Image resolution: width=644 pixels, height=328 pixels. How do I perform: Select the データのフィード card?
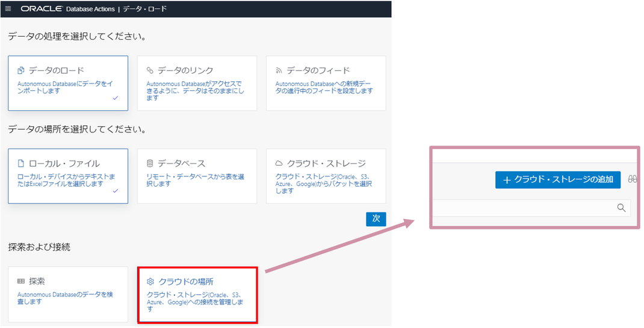tap(326, 83)
